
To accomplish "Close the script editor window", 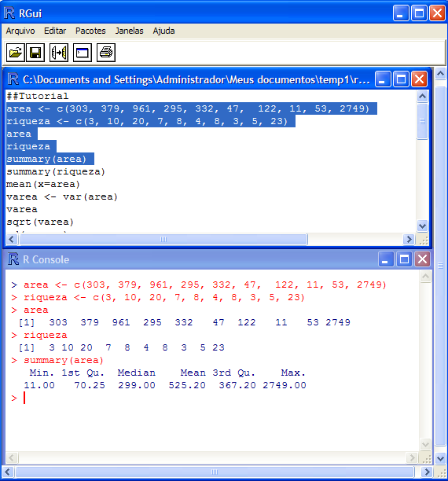I will click(x=419, y=79).
